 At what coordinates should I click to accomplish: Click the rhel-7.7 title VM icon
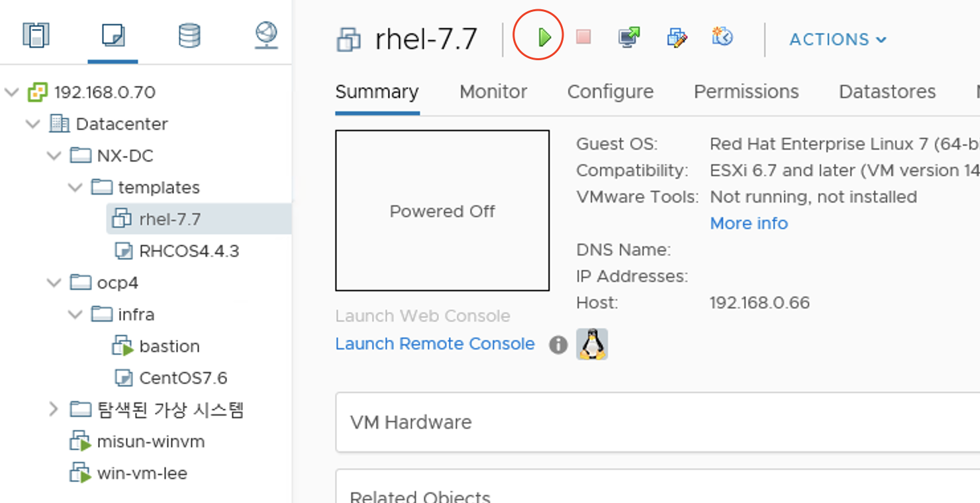click(x=348, y=40)
